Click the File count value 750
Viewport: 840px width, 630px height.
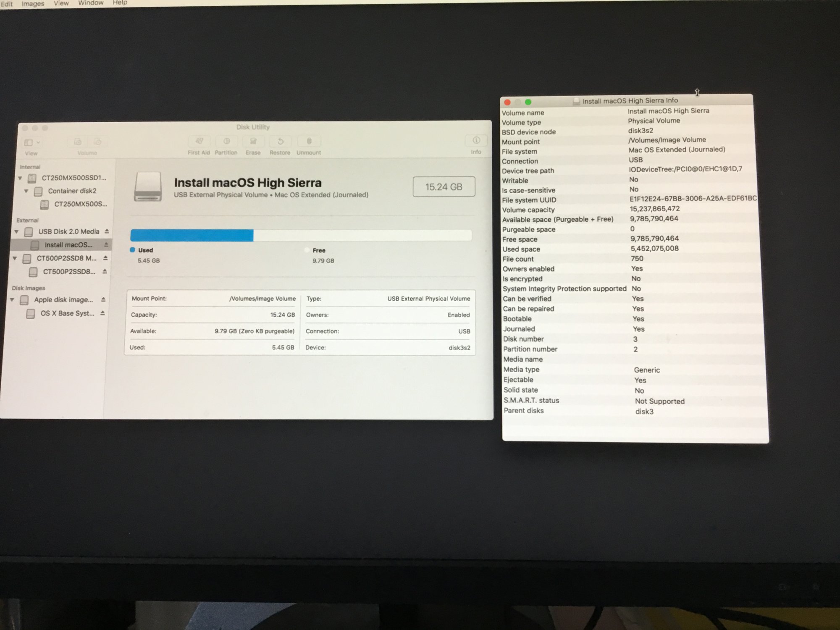point(637,259)
